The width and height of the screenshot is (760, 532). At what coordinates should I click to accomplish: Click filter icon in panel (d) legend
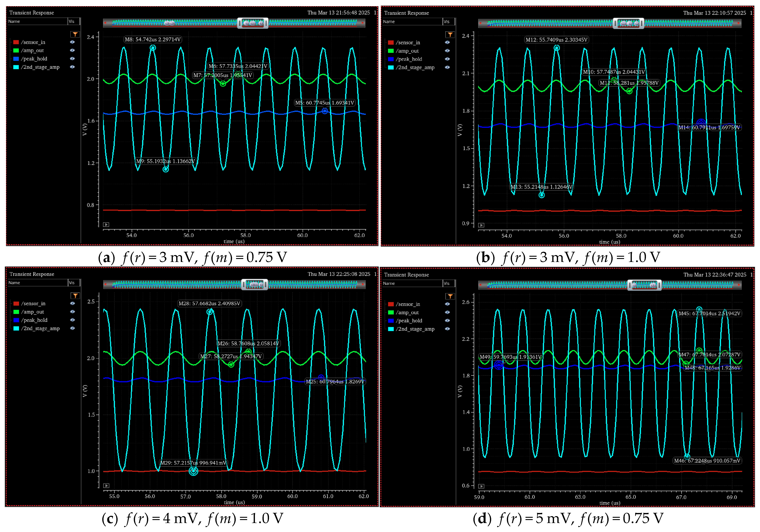click(x=450, y=296)
